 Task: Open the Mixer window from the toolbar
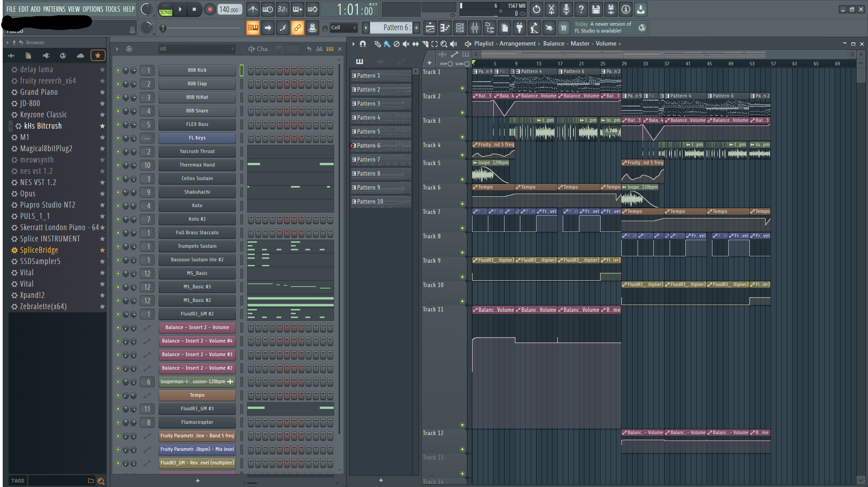tap(475, 28)
